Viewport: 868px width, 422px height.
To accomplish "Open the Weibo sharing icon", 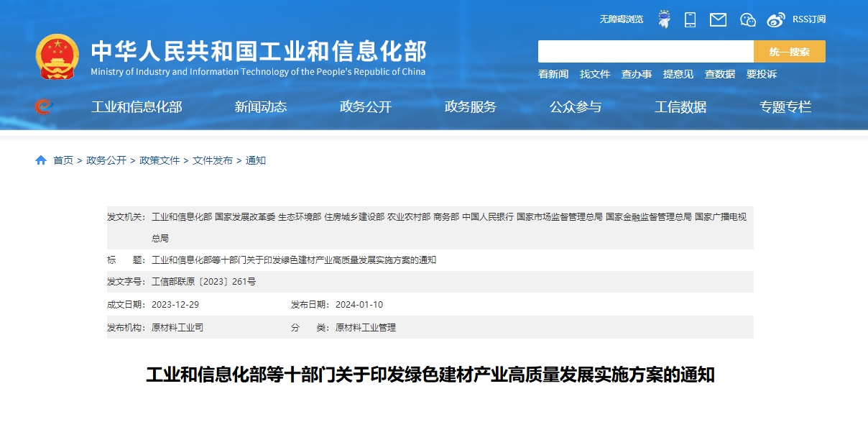I will pyautogui.click(x=775, y=19).
